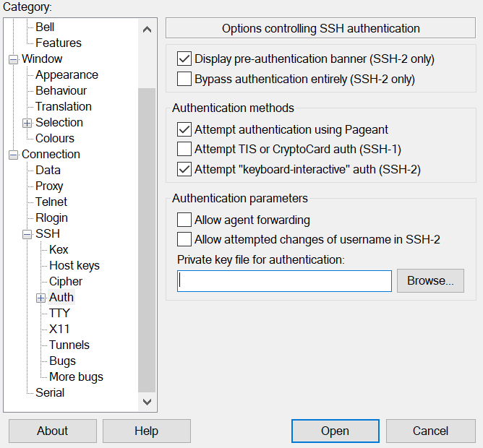Open the Proxy settings category
The image size is (483, 448).
tap(49, 186)
